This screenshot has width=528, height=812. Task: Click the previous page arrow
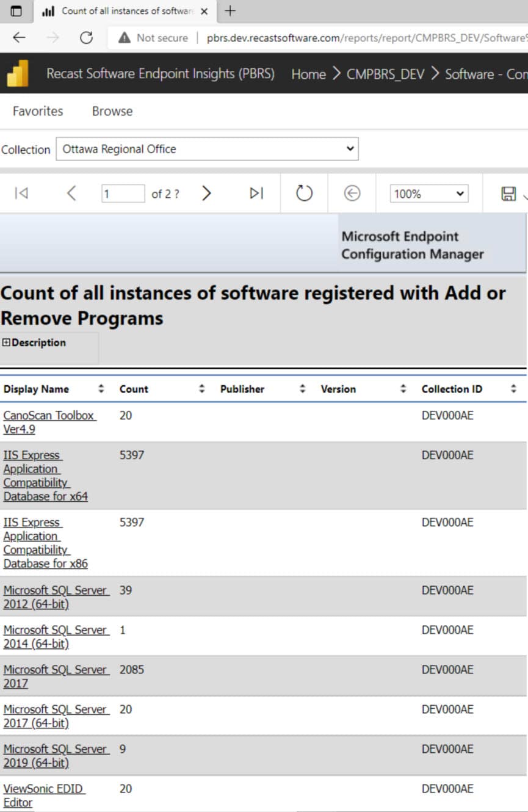[x=71, y=194]
